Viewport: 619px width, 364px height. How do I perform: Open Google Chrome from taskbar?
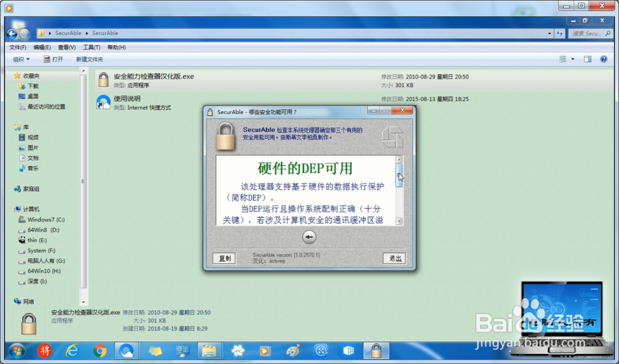(100, 350)
